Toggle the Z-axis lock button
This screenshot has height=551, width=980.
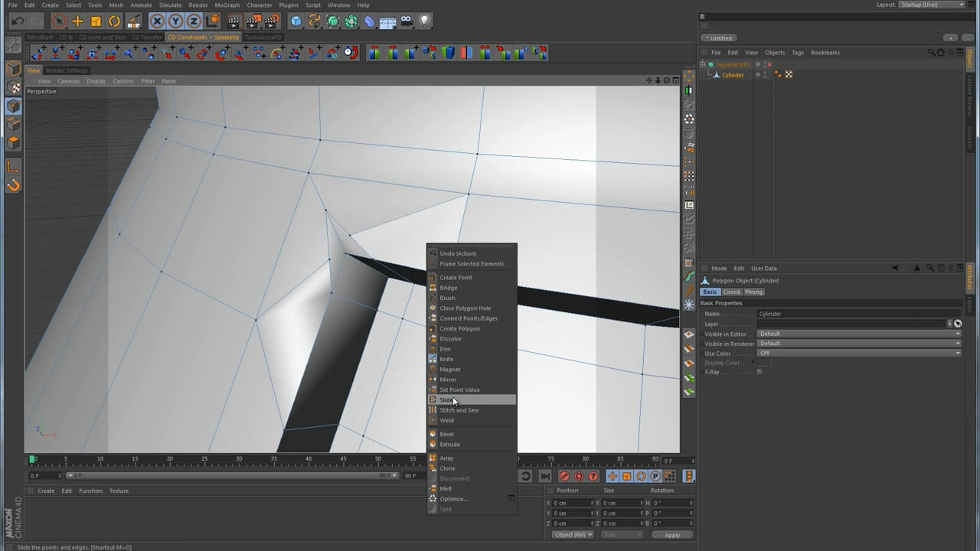pyautogui.click(x=194, y=21)
